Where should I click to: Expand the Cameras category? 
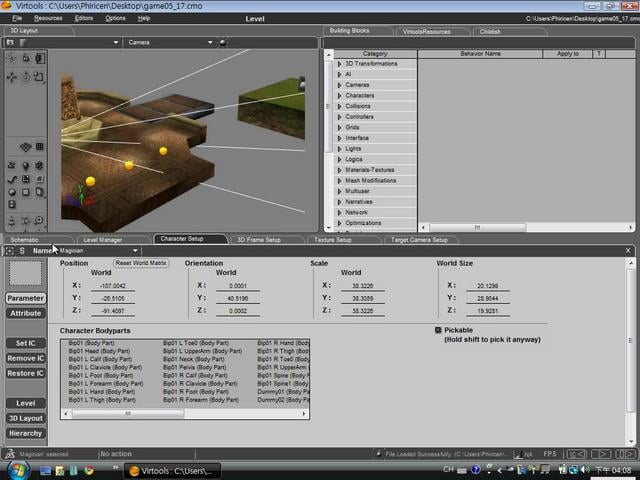pos(340,85)
